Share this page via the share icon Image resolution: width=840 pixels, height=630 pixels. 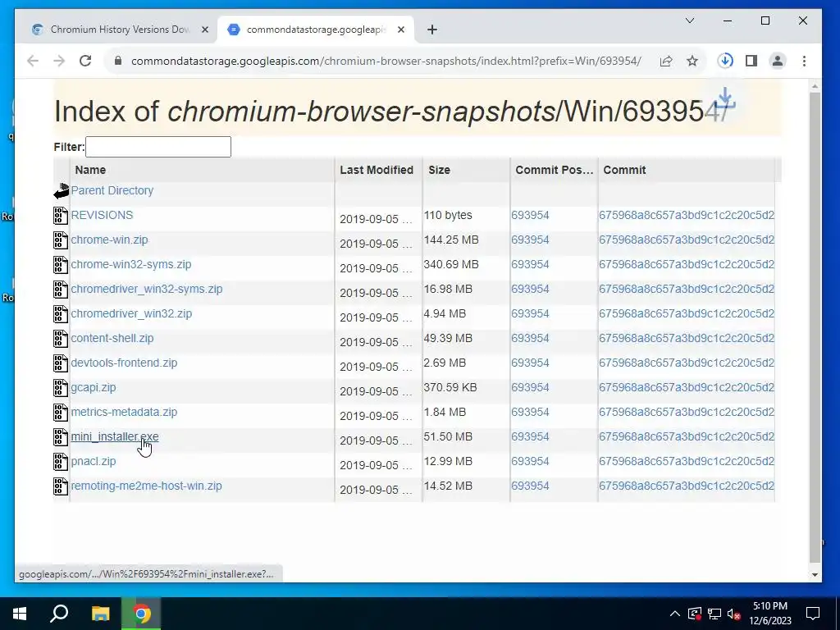point(666,61)
